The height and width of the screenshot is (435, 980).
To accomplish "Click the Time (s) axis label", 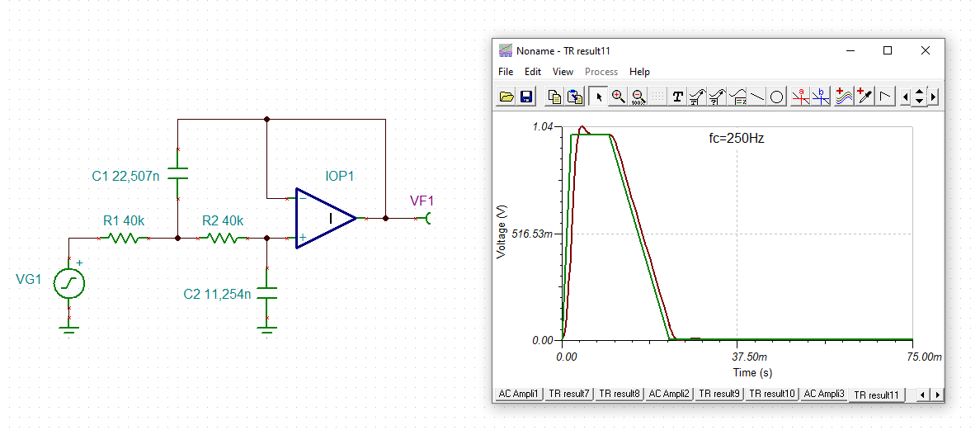I will (752, 373).
